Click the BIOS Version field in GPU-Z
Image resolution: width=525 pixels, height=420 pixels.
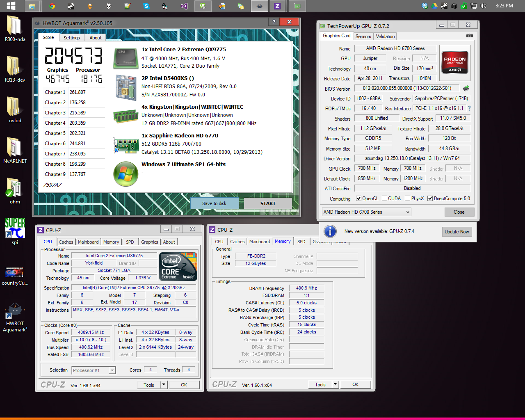click(x=407, y=88)
